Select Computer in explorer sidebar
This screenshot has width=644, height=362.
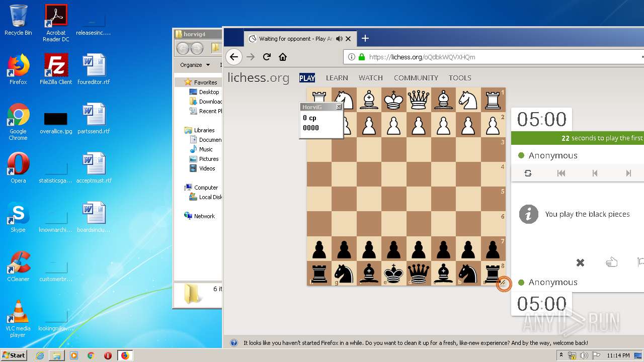(206, 188)
